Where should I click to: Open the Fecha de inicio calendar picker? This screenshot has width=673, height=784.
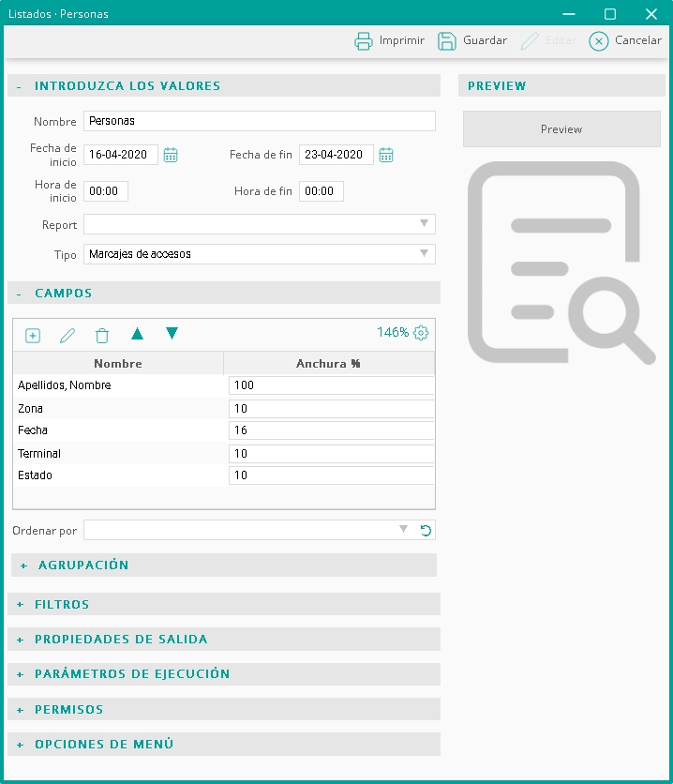(x=171, y=155)
